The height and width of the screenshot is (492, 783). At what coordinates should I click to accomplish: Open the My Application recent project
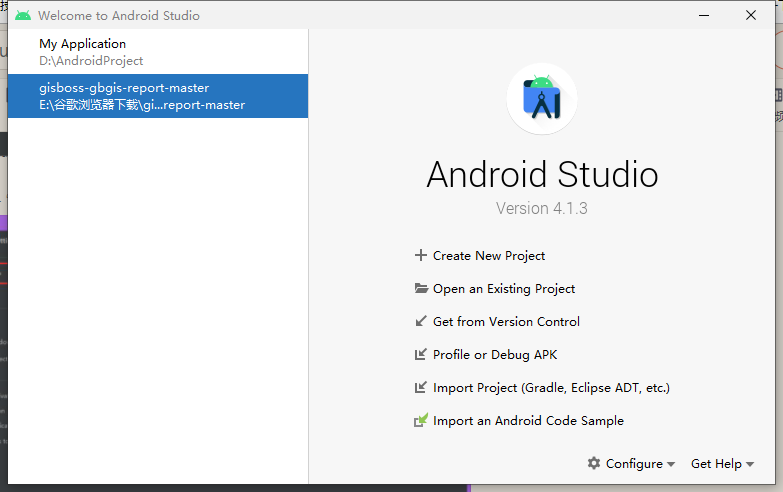click(x=158, y=52)
